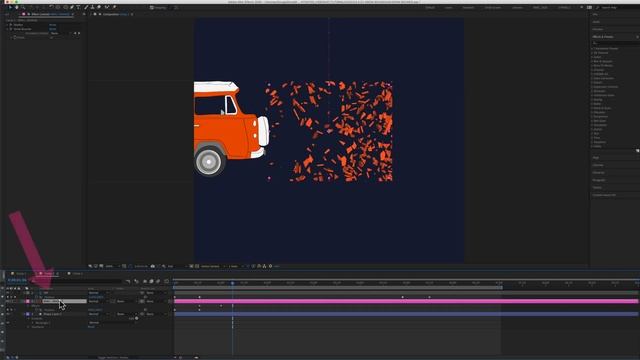Click the transparency grid icon below viewer
This screenshot has height=360, width=640.
tap(197, 266)
